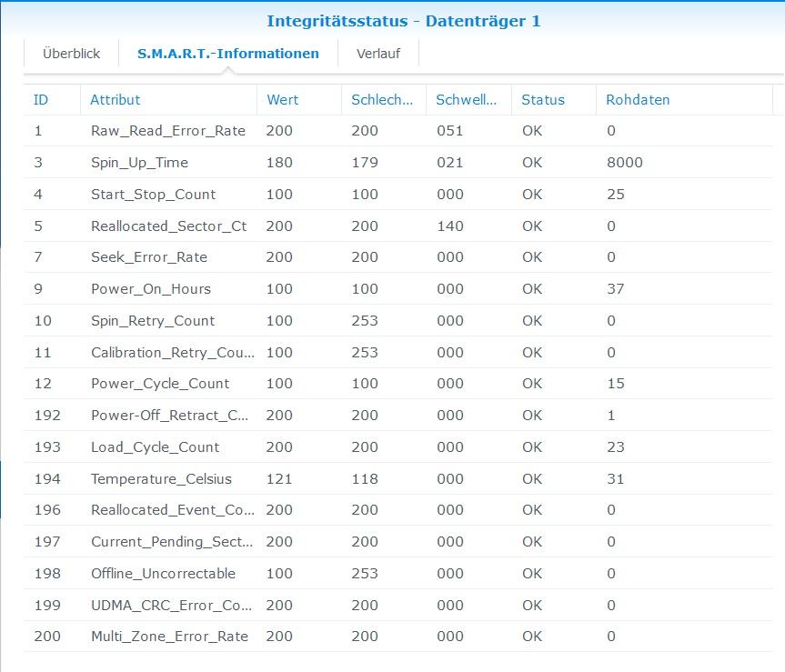This screenshot has height=672, width=785.
Task: Select the Reallocated_Sector_Ct attribute
Action: (x=168, y=226)
